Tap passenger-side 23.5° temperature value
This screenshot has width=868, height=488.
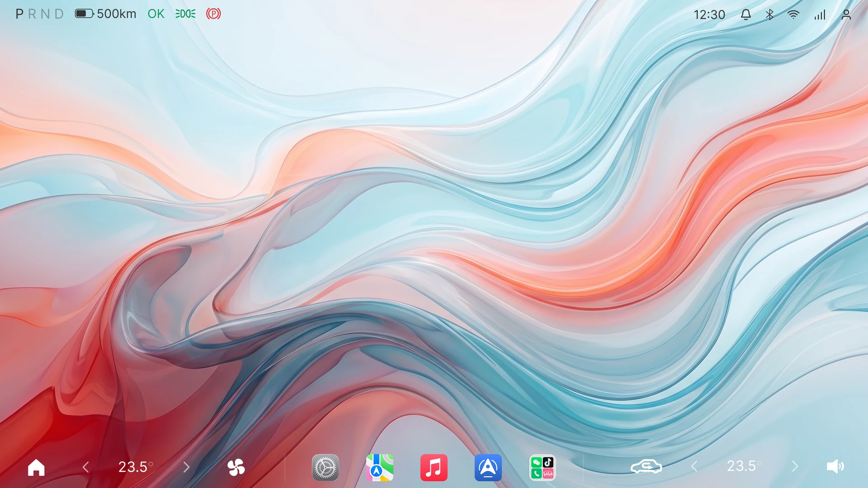point(744,466)
